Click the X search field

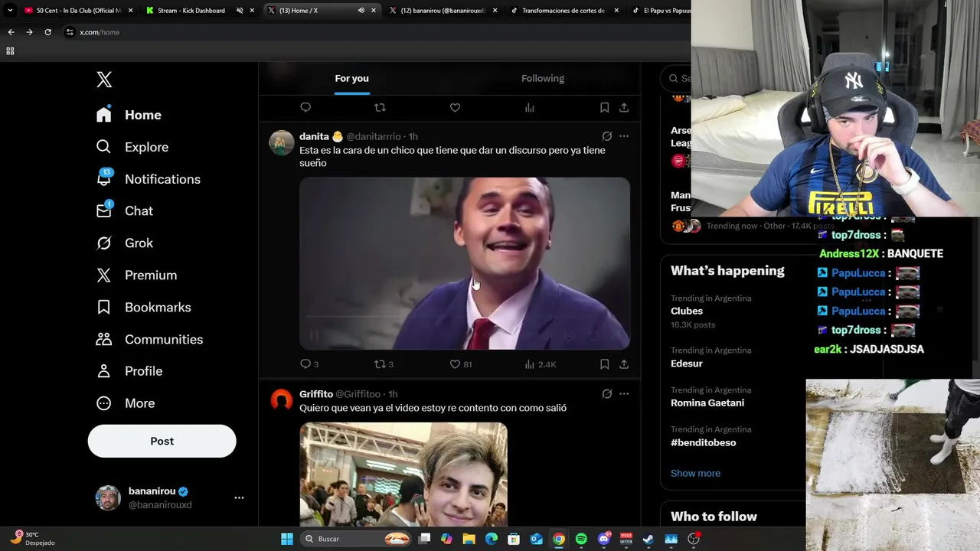pos(677,78)
